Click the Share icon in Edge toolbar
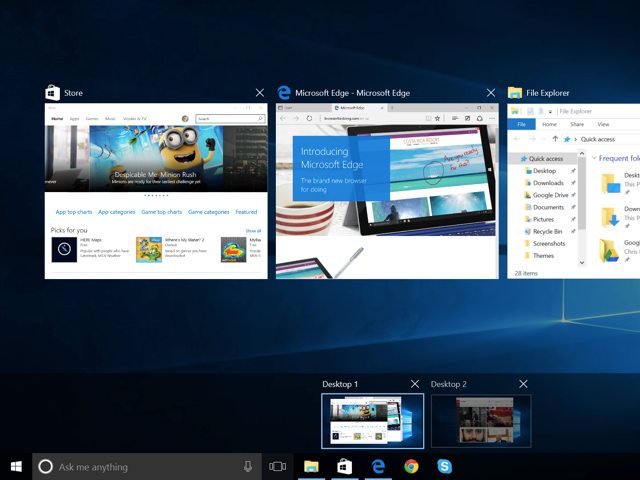 tap(480, 118)
